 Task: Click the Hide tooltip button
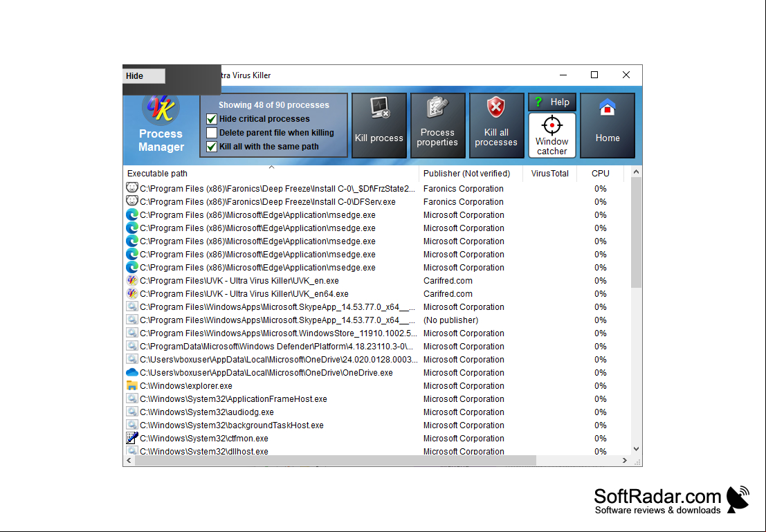tap(144, 75)
